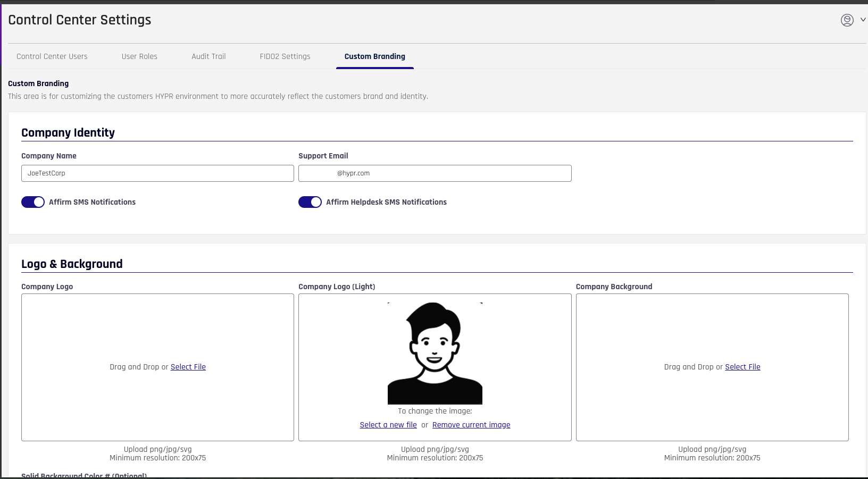This screenshot has width=868, height=479.
Task: Click Remove current image link
Action: coord(471,425)
